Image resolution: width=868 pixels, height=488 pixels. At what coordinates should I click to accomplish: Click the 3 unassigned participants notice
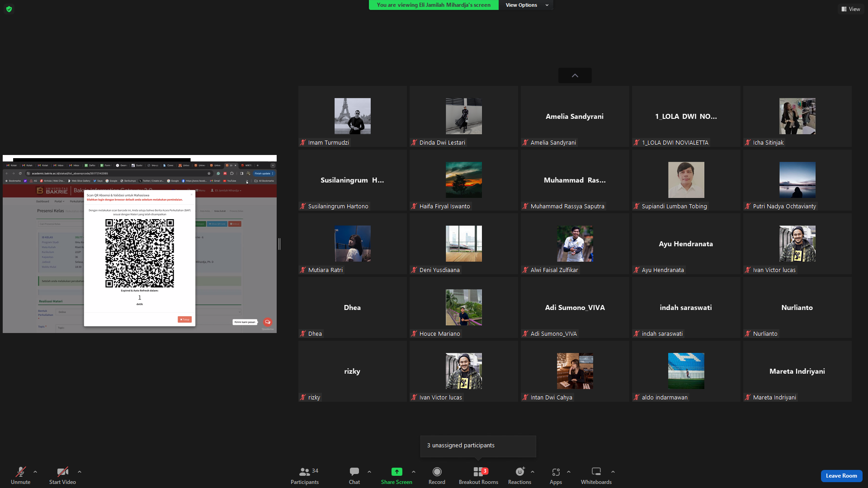[478, 446]
